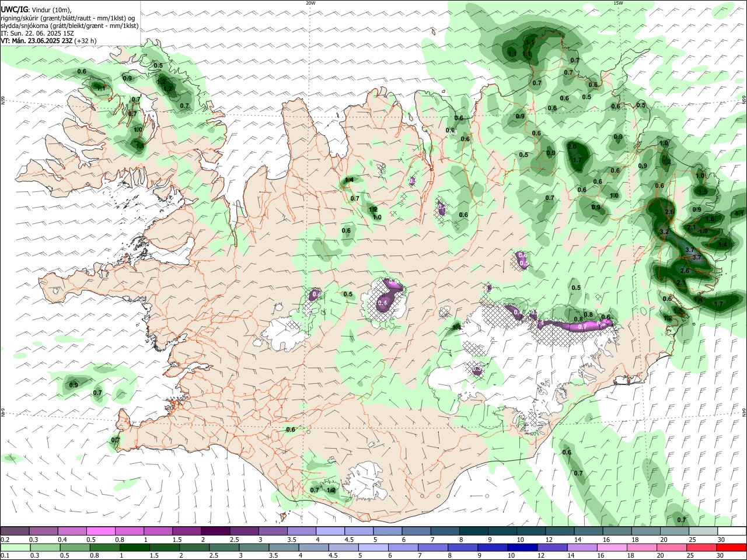The height and width of the screenshot is (560, 747).
Task: Click the palest green 0.1 legend swatch
Action: pos(15,547)
